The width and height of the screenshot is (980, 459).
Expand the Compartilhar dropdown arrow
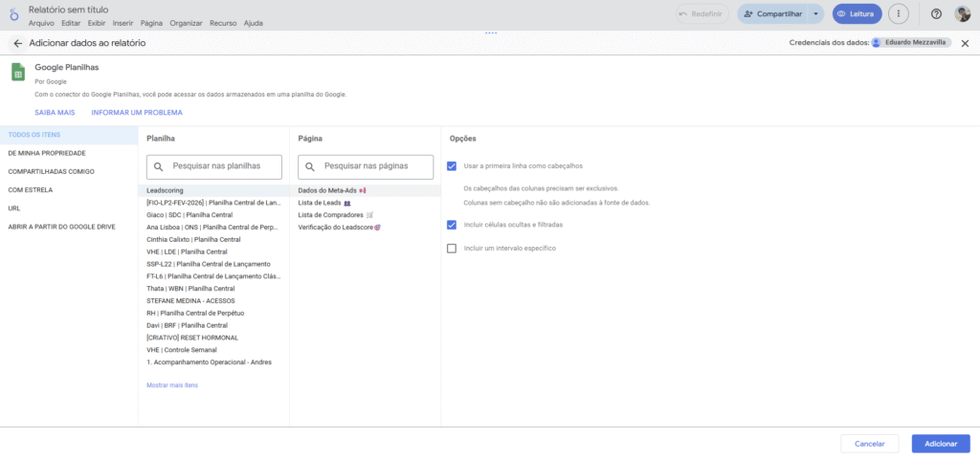point(814,14)
